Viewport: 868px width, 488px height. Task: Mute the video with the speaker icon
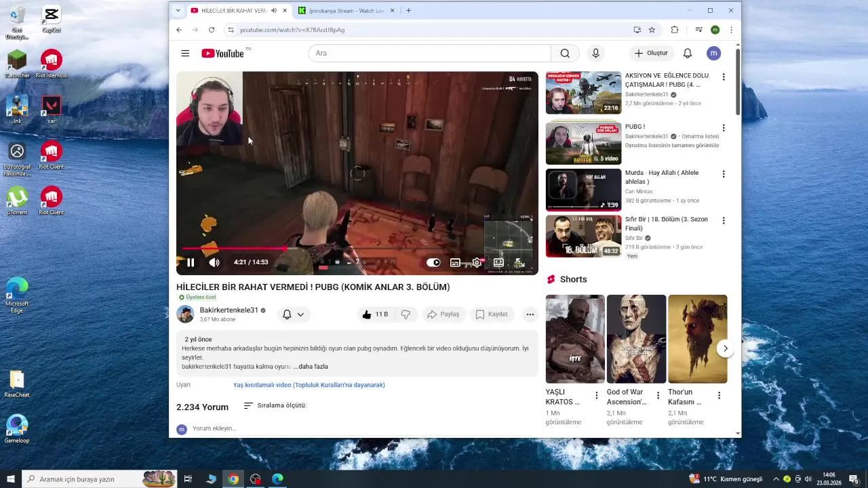click(214, 262)
